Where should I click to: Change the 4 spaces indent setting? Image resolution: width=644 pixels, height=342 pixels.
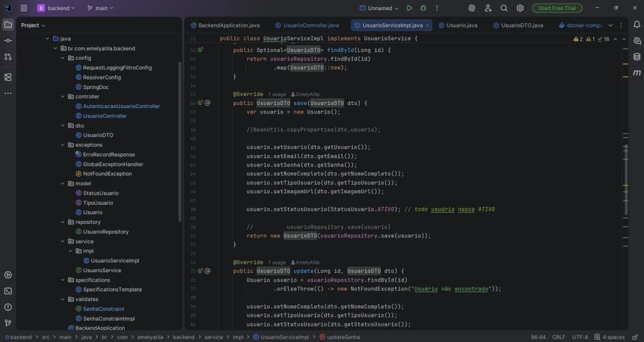(x=609, y=337)
